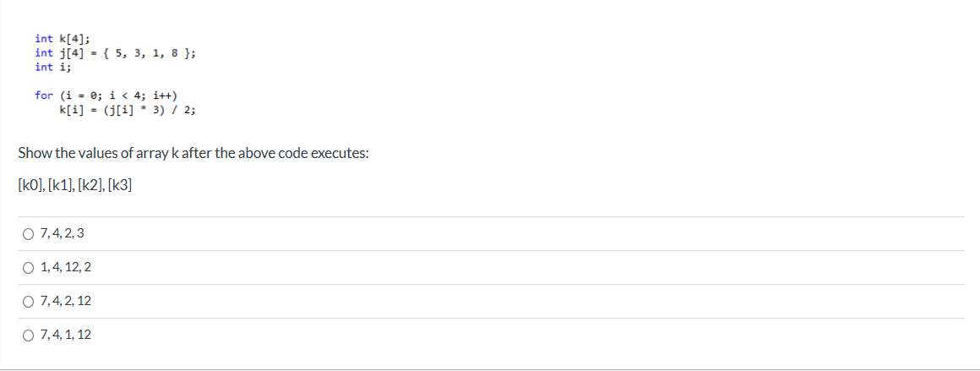Viewport: 980px width, 371px height.
Task: Click the answer label text "7, 4, 2, 12"
Action: coord(66,302)
